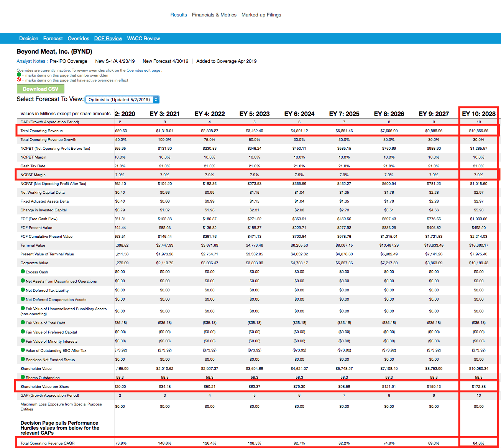This screenshot has width=501, height=448.
Task: Click override dot for Shares Outstanding
Action: (x=23, y=377)
